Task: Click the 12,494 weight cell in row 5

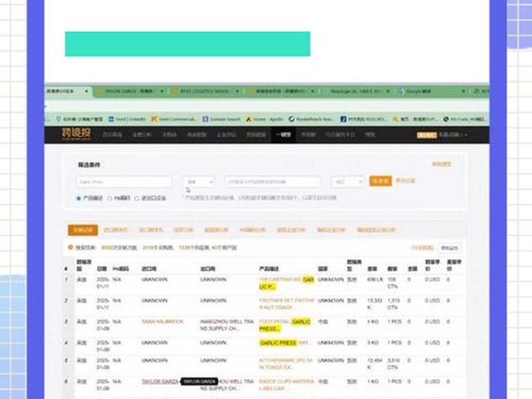Action: click(x=374, y=364)
